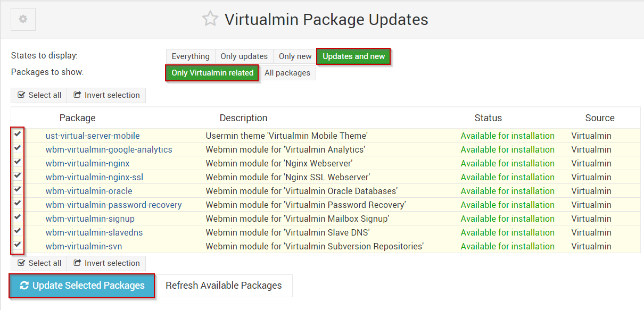Click the Package column header

[x=78, y=118]
